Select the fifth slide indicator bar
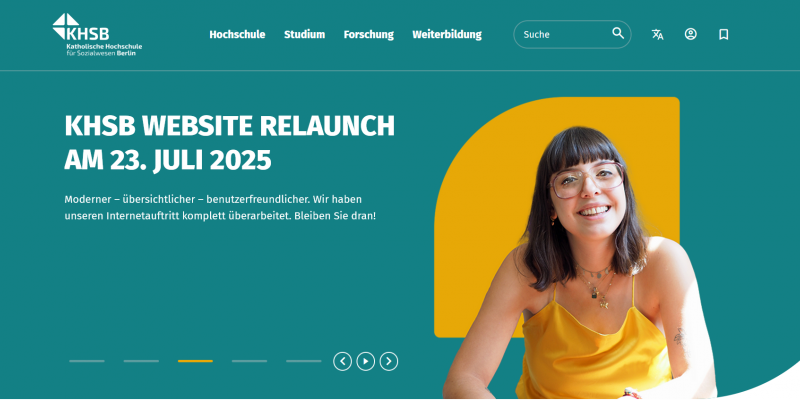 pyautogui.click(x=304, y=361)
